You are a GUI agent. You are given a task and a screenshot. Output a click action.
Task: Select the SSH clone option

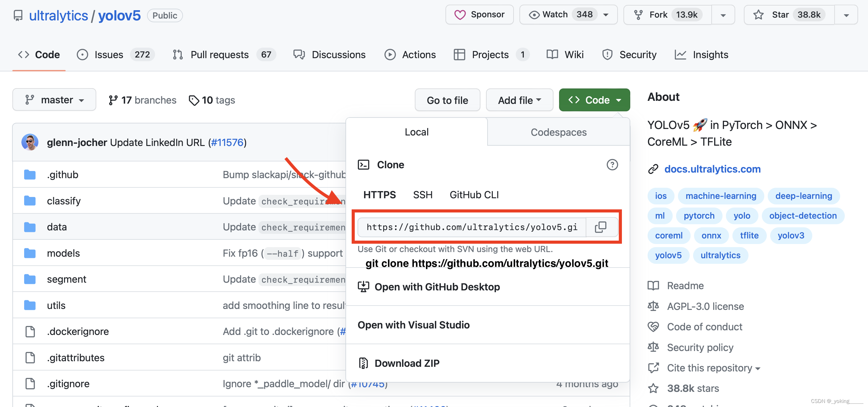(x=423, y=195)
